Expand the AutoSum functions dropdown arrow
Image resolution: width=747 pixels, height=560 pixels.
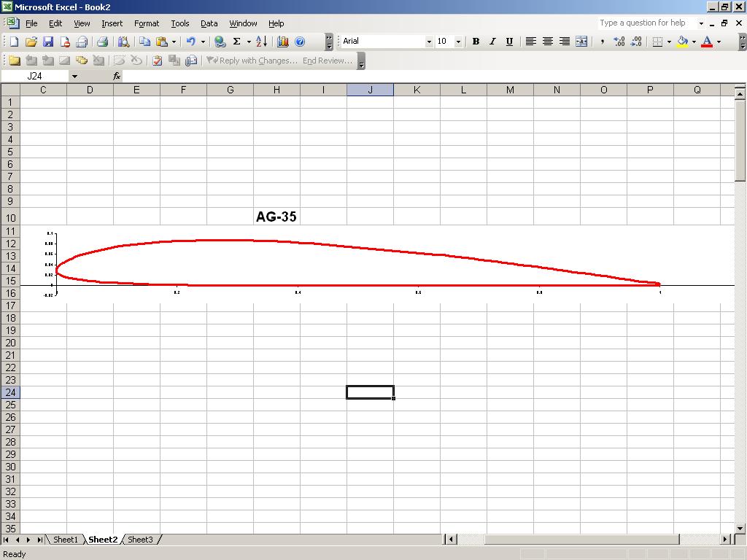249,42
